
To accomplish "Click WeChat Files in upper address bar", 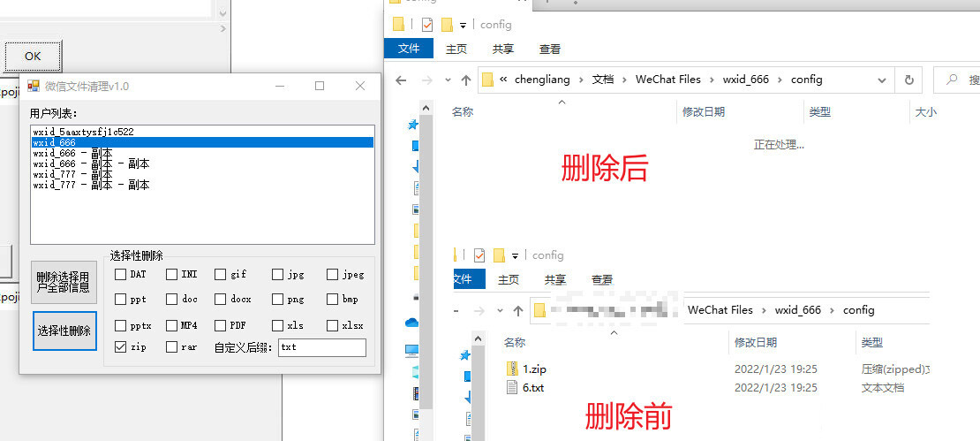I will click(668, 80).
